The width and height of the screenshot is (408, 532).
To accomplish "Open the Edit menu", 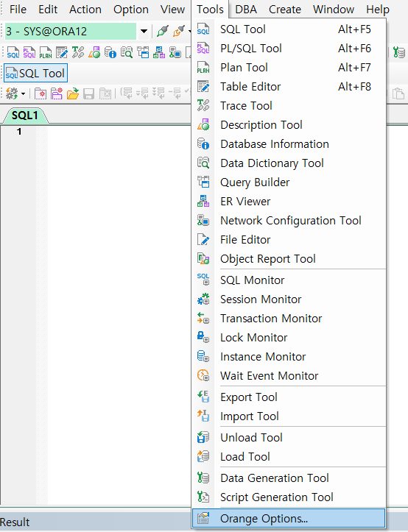I will coord(48,10).
